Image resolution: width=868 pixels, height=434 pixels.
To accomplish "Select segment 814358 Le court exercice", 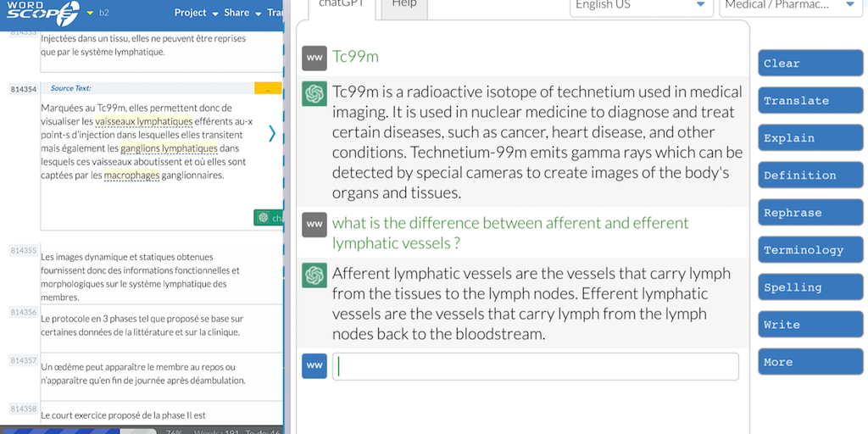I will click(123, 415).
